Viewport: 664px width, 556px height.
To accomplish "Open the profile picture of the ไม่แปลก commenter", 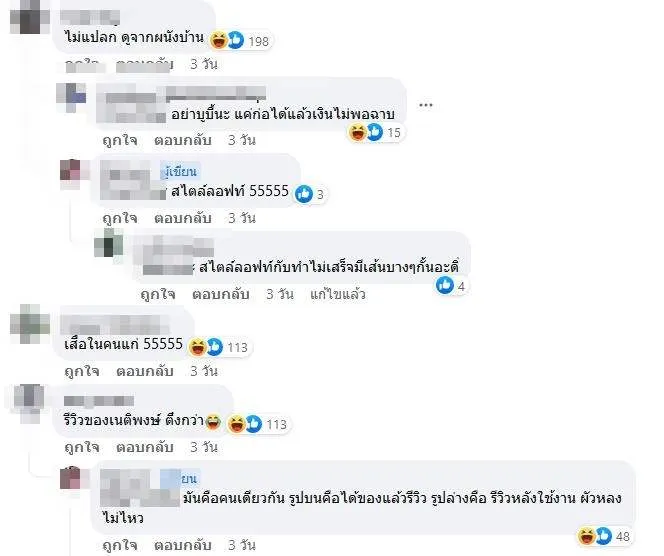I will [x=30, y=17].
